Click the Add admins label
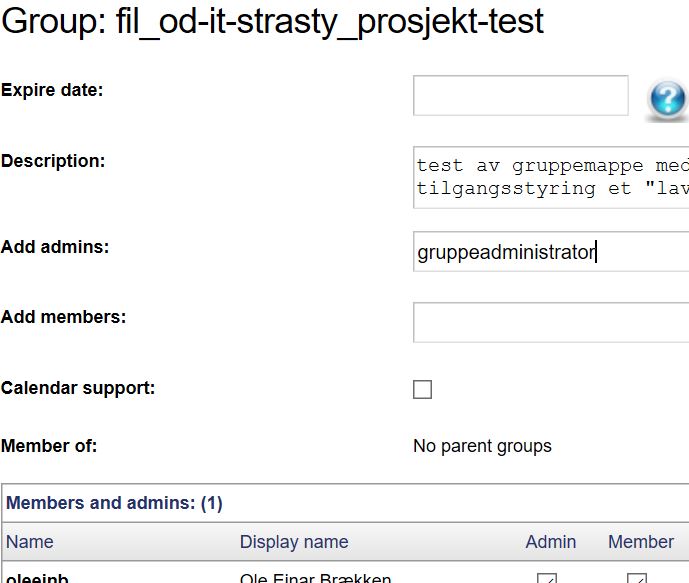 click(55, 247)
